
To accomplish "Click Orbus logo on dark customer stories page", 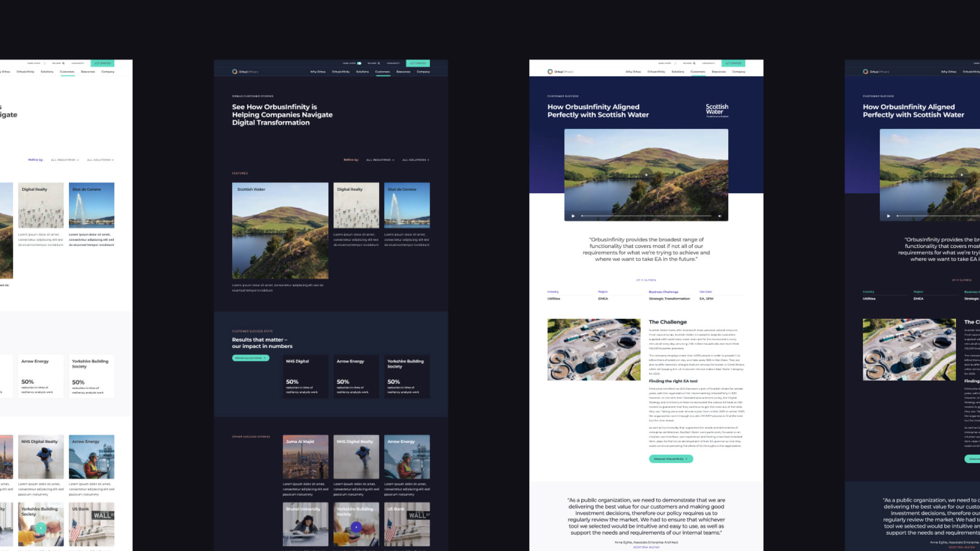I will [245, 72].
